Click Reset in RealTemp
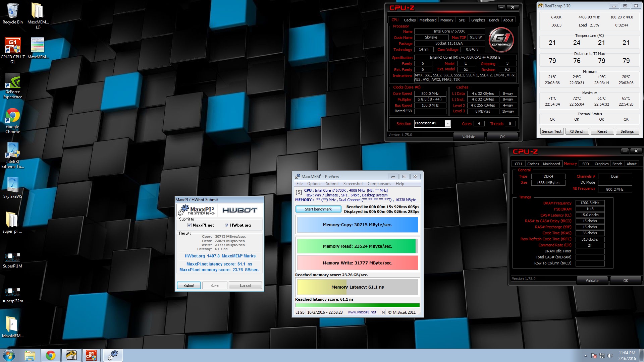The height and width of the screenshot is (362, 644). (602, 131)
